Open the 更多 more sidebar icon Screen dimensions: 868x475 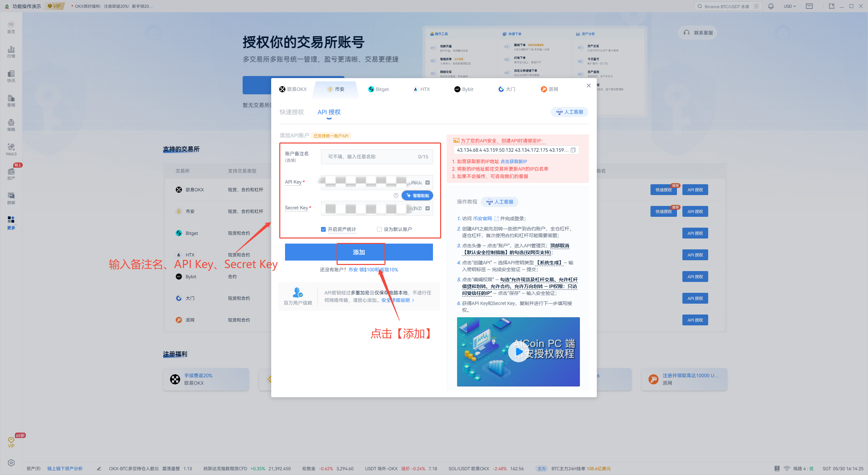click(11, 223)
